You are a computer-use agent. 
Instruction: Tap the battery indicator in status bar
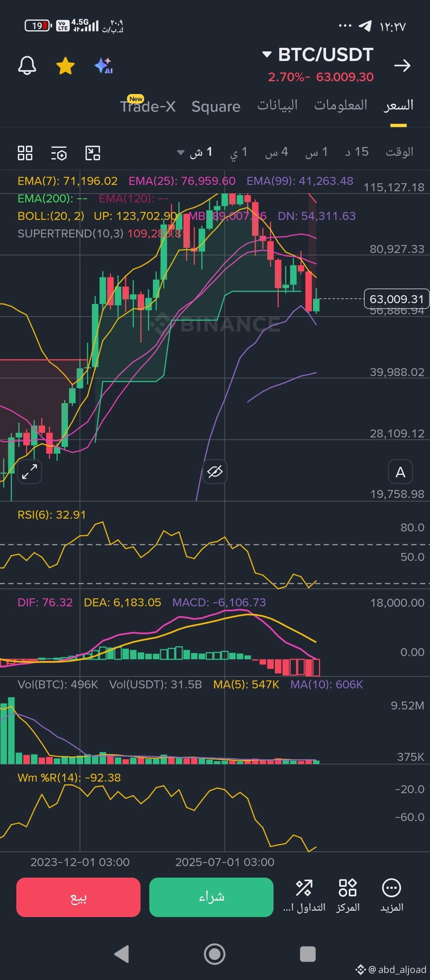pyautogui.click(x=38, y=26)
